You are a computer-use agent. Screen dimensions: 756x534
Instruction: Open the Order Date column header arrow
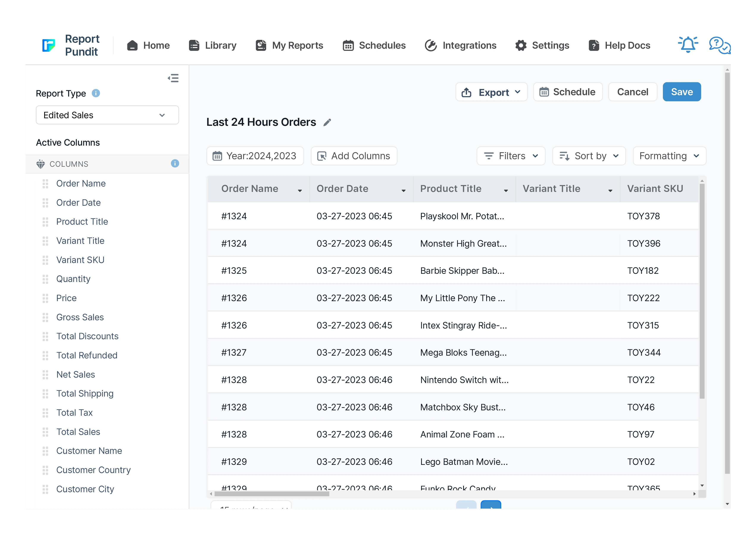tap(403, 190)
